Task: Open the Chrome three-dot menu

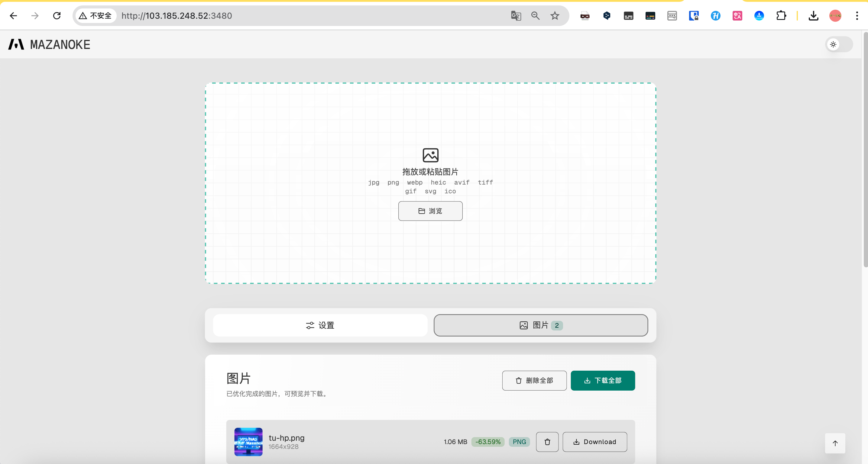Action: coord(857,16)
